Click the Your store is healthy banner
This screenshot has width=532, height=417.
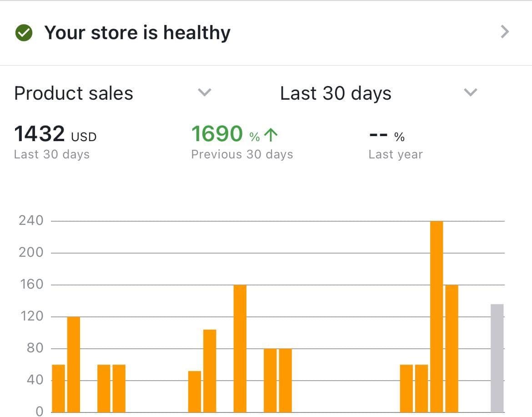(x=137, y=32)
